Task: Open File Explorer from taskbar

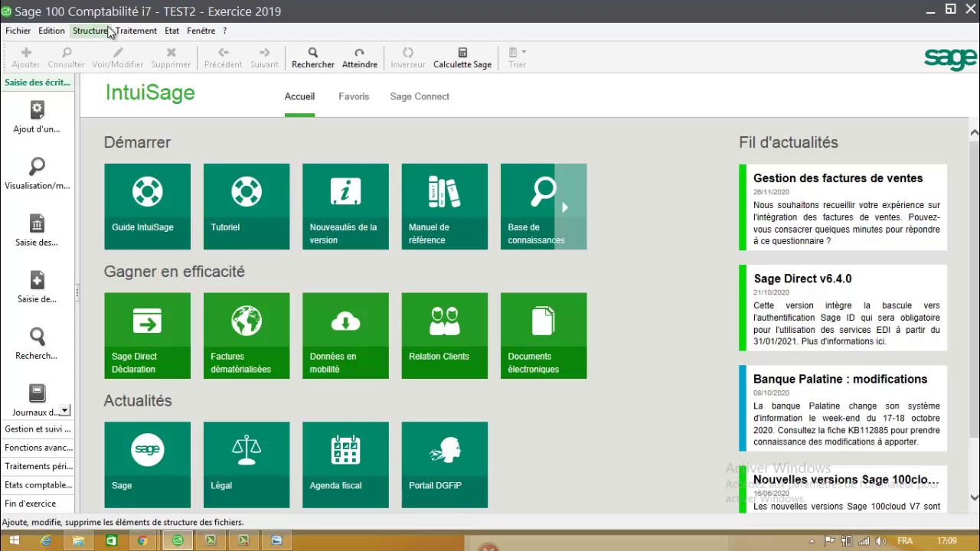Action: click(x=78, y=541)
